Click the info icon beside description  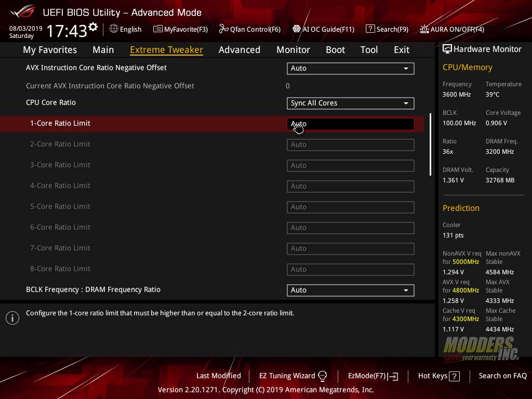[x=12, y=318]
